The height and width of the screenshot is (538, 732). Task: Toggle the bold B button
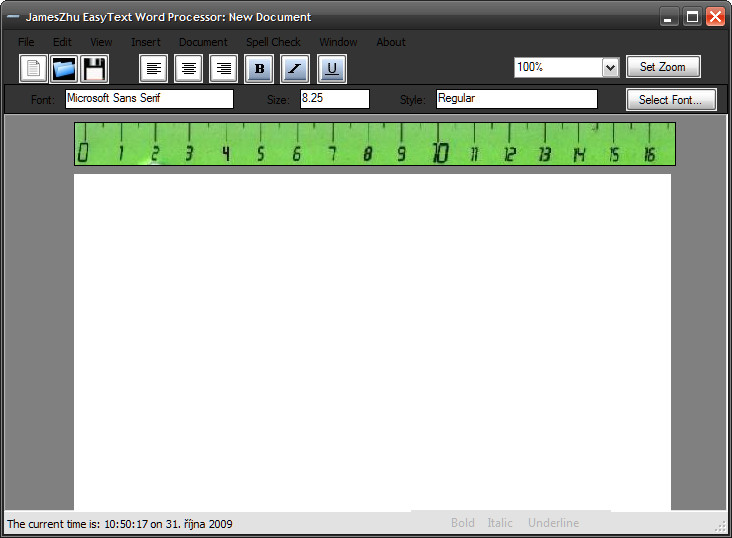coord(259,69)
